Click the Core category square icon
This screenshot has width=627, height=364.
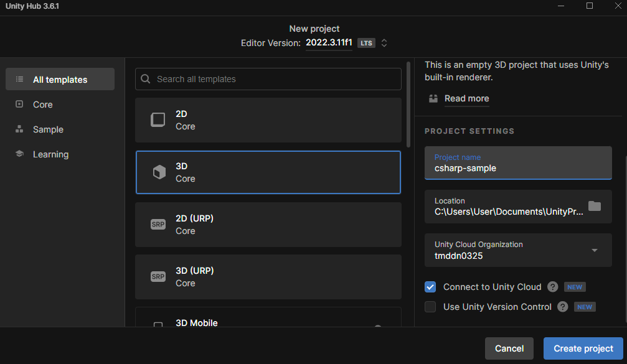(19, 104)
